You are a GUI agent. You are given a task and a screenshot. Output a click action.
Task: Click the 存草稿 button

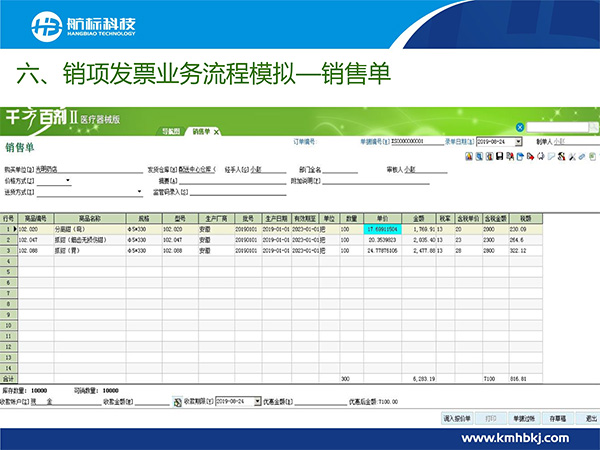point(558,419)
